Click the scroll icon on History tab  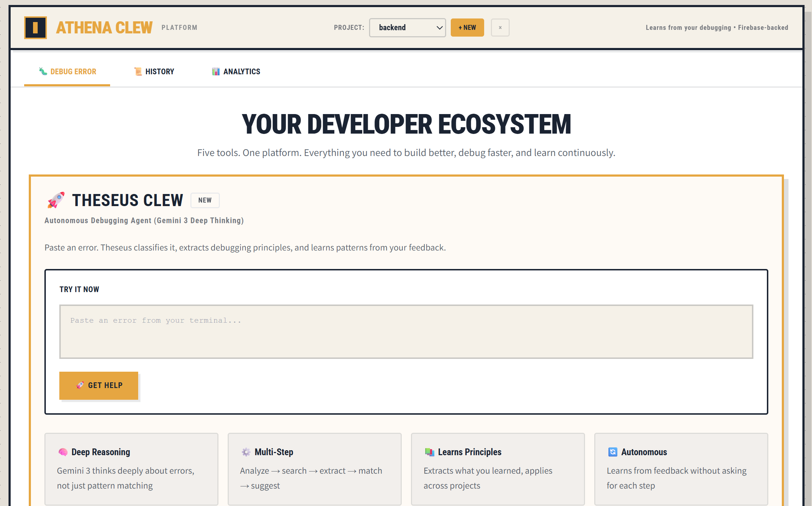pos(138,71)
